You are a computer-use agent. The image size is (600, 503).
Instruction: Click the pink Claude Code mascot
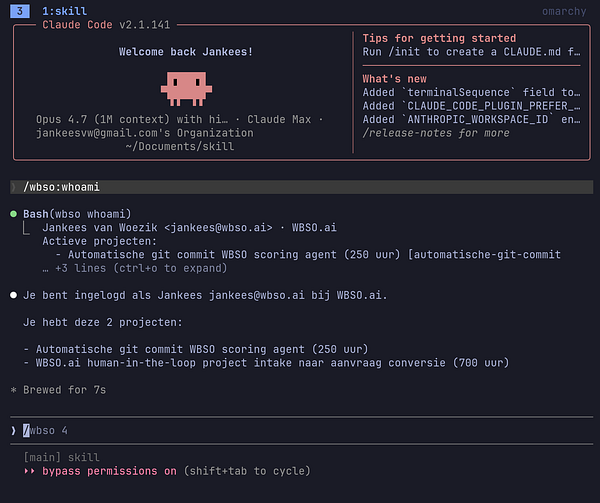[x=186, y=89]
